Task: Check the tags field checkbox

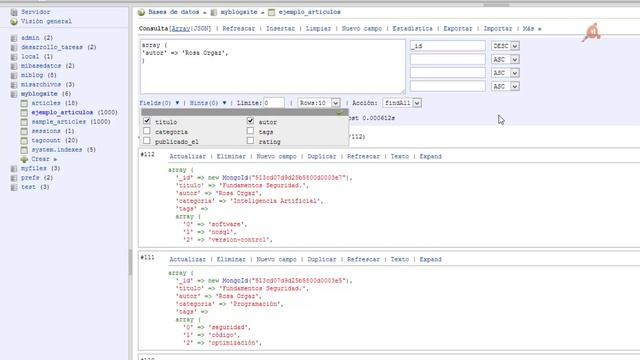Action: [x=250, y=131]
